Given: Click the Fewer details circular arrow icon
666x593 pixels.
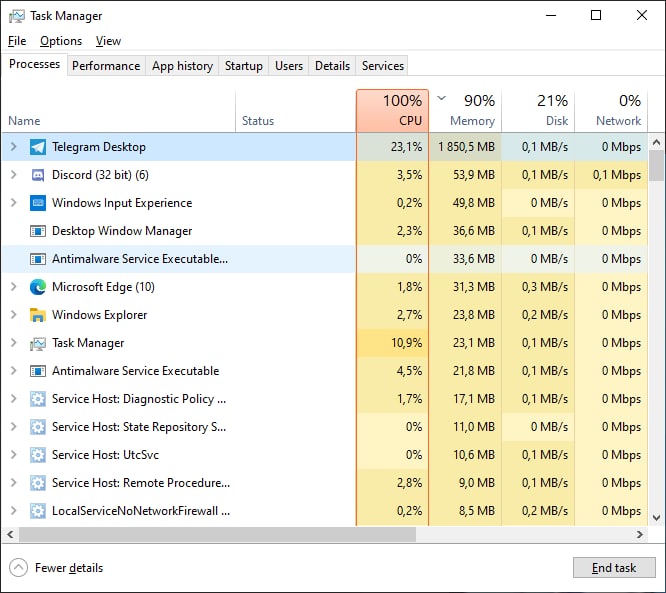Looking at the screenshot, I should 18,568.
